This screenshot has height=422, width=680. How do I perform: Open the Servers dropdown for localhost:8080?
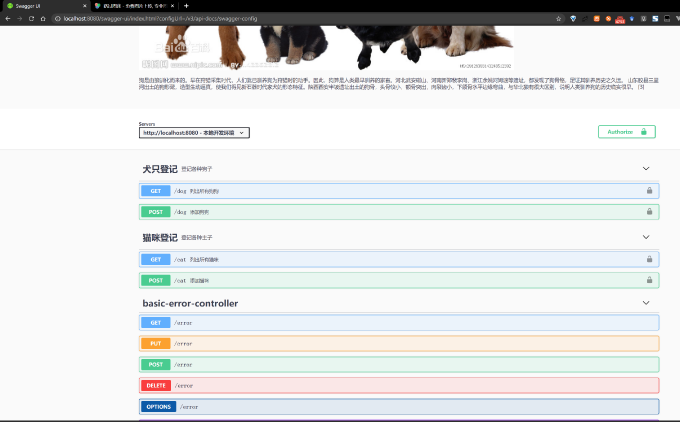coord(194,132)
